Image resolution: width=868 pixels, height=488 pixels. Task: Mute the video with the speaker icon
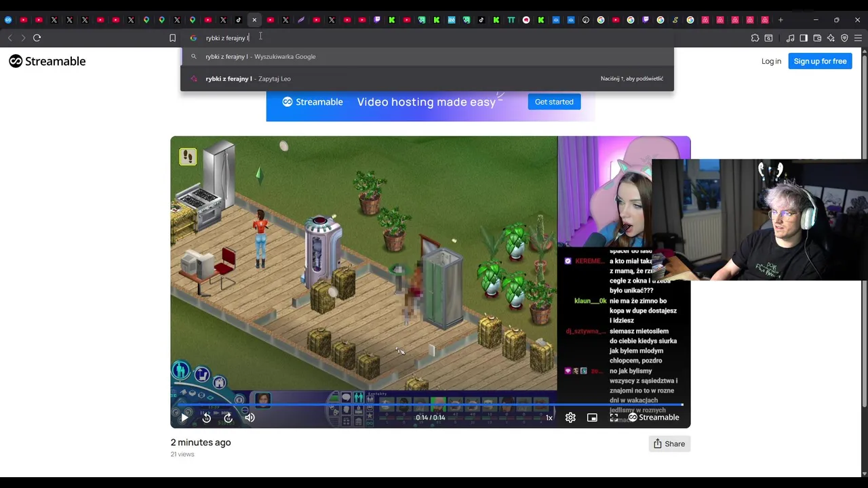250,418
